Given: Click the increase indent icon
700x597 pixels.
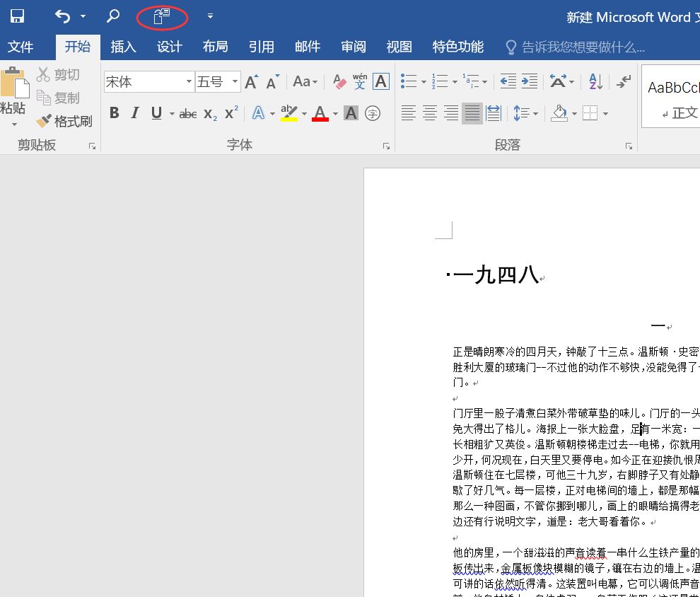Looking at the screenshot, I should tap(530, 81).
